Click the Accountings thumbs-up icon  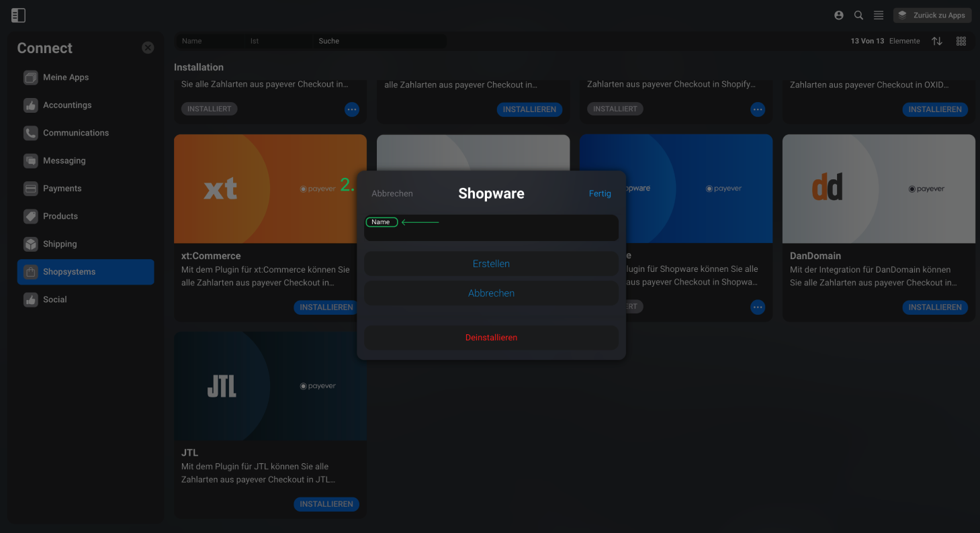click(31, 105)
